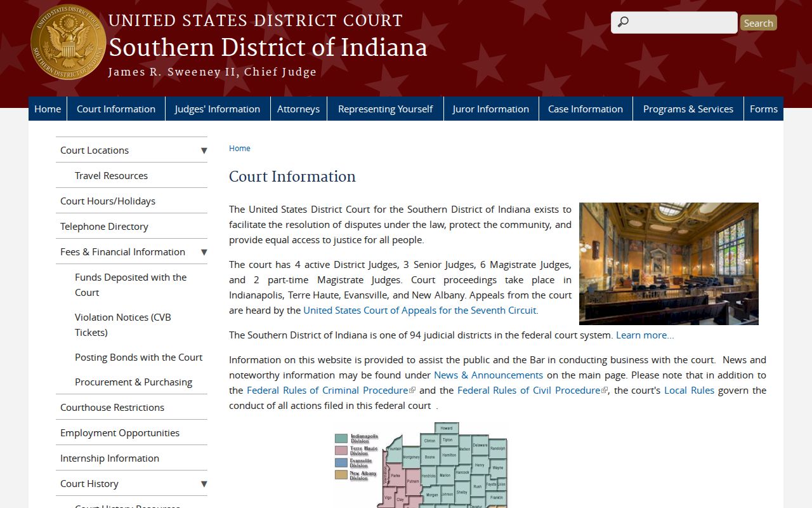Follow the Court of Appeals Seventh Circuit link

pos(420,310)
